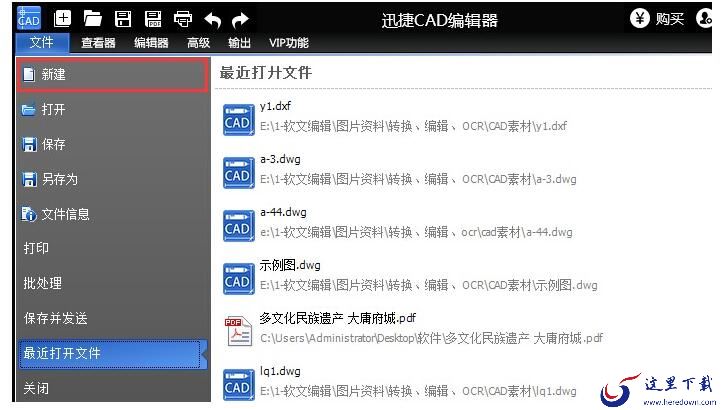Image resolution: width=726 pixels, height=410 pixels.
Task: Switch to the 高级 tab
Action: click(198, 43)
